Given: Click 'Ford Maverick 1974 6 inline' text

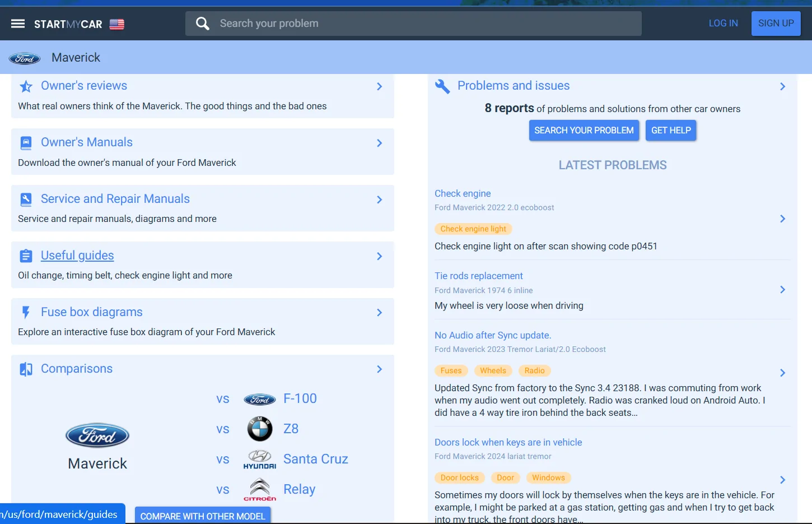Looking at the screenshot, I should point(484,290).
